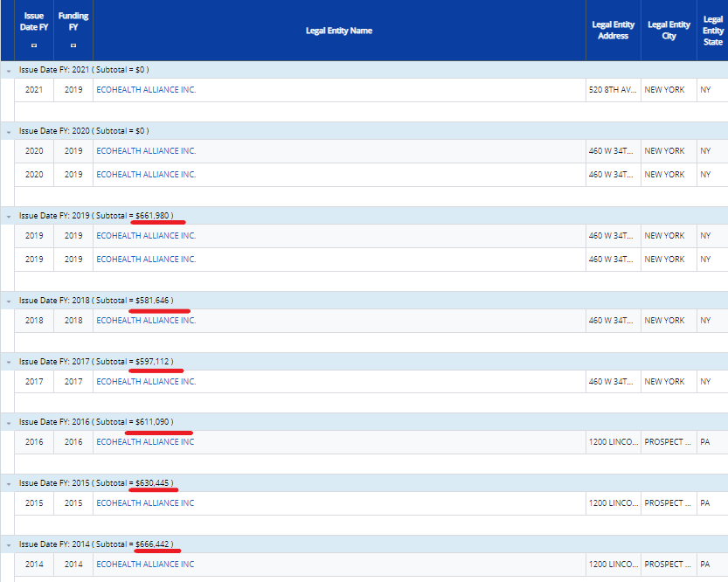Screen dimensions: 728x582
Task: Select the 2021 Issue Date FY cell
Action: (34, 90)
